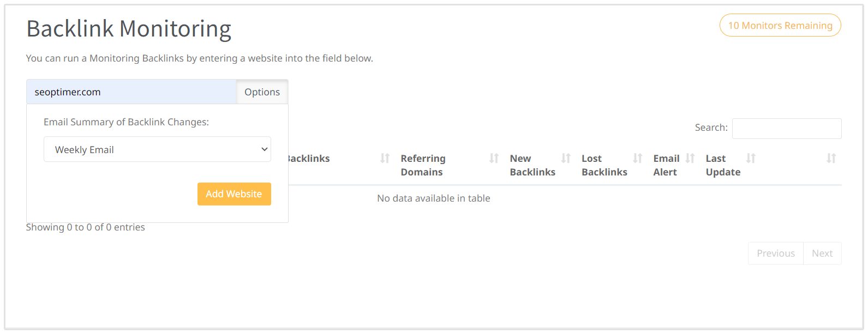Toggle sort arrows on Lost Backlinks column
This screenshot has width=868, height=334.
pyautogui.click(x=637, y=159)
